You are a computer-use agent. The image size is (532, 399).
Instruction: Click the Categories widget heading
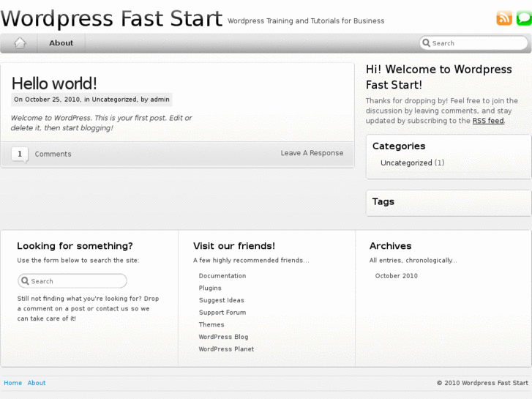[x=399, y=146]
